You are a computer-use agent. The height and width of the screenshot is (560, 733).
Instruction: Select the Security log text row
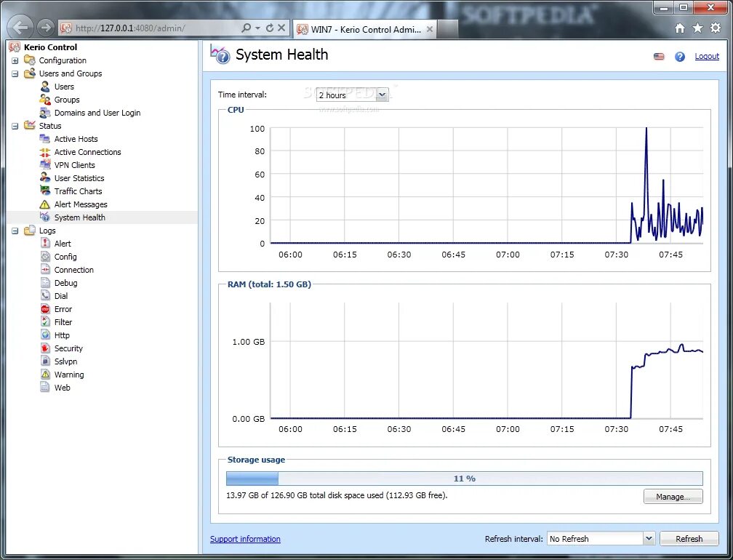[68, 348]
